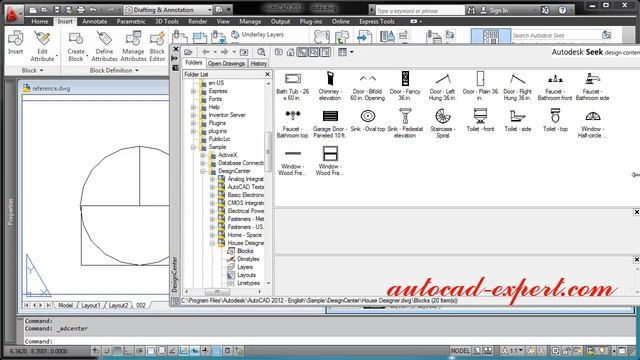
Task: Select the Faucet Bathroom front block
Action: [555, 86]
